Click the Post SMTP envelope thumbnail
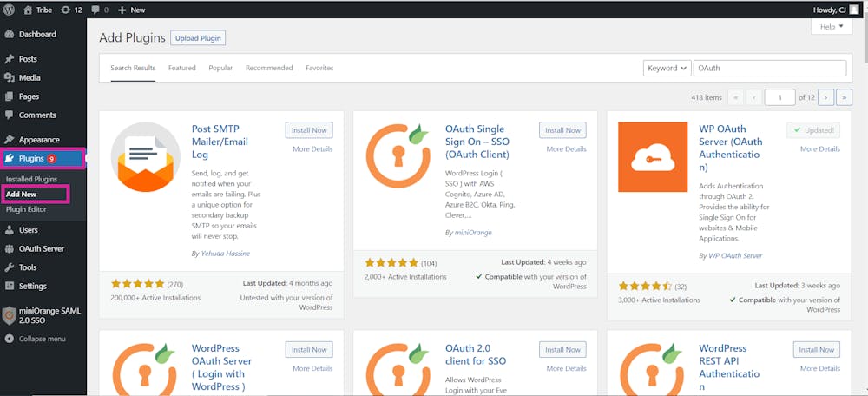This screenshot has height=396, width=868. pyautogui.click(x=146, y=156)
